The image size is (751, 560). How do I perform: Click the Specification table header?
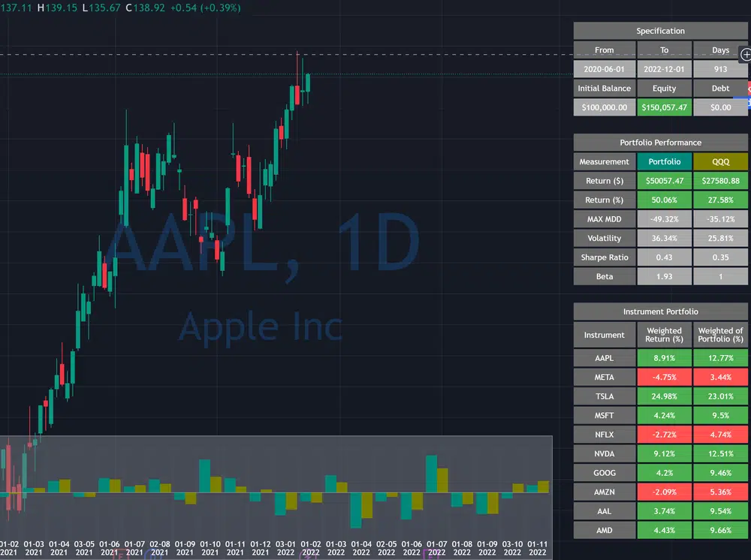(x=660, y=31)
